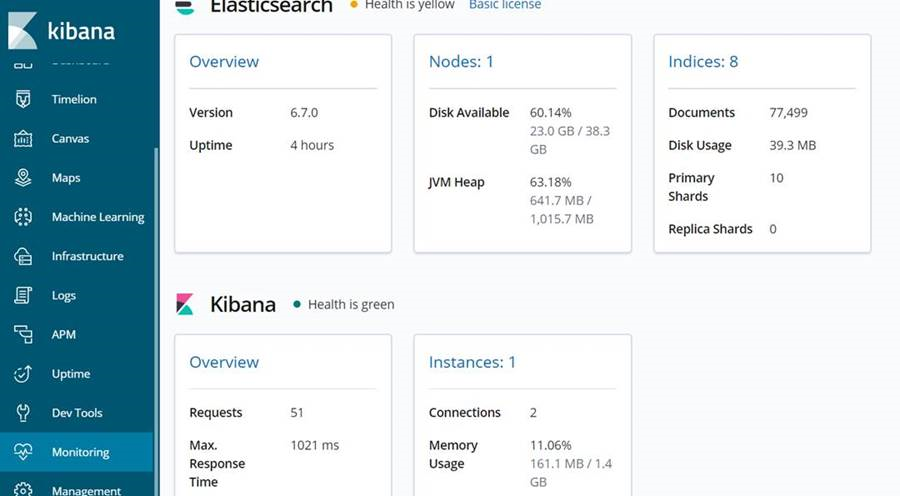
Task: Click the Memory Usage value 11.06%
Action: pyautogui.click(x=550, y=445)
